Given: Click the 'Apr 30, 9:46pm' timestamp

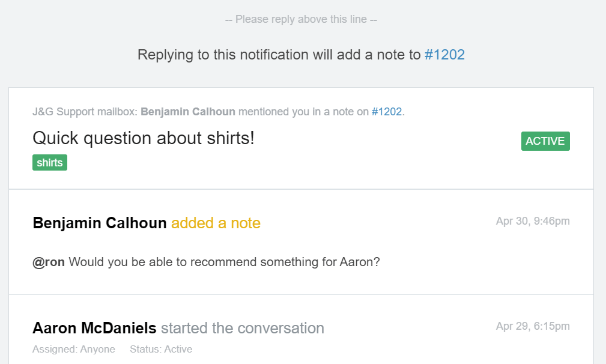Looking at the screenshot, I should pos(533,221).
